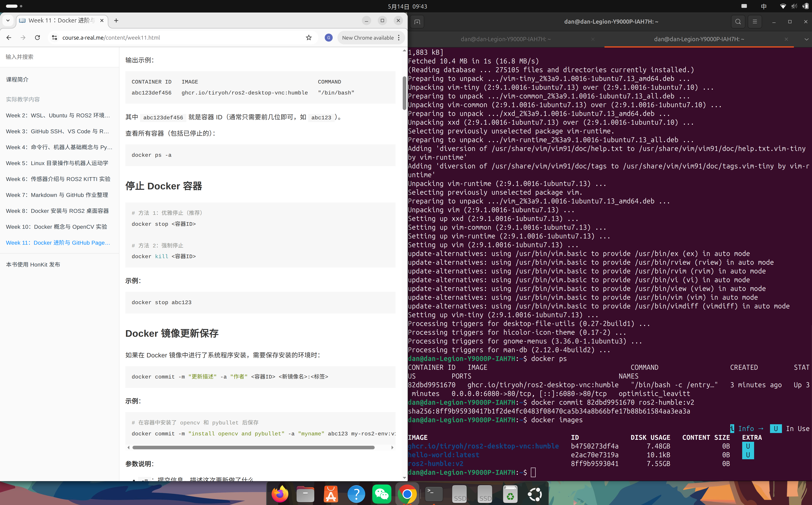The image size is (812, 505).
Task: Open the Show Apps Ubuntu logo in the dock
Action: click(535, 494)
